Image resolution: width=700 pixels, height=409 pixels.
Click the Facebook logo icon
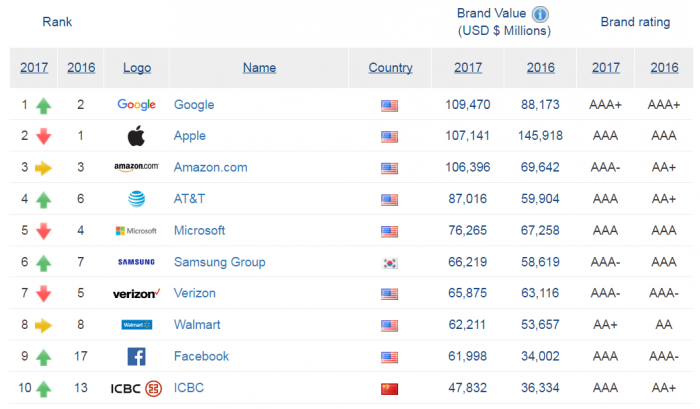click(x=137, y=357)
